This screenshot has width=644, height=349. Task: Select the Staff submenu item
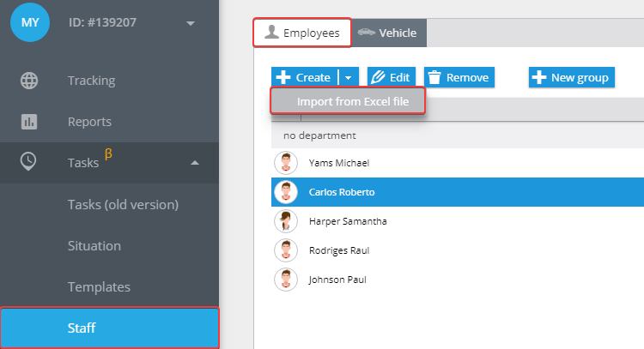click(109, 328)
